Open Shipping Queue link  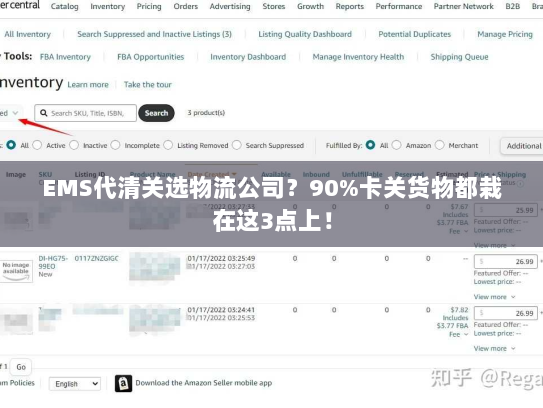coord(460,57)
